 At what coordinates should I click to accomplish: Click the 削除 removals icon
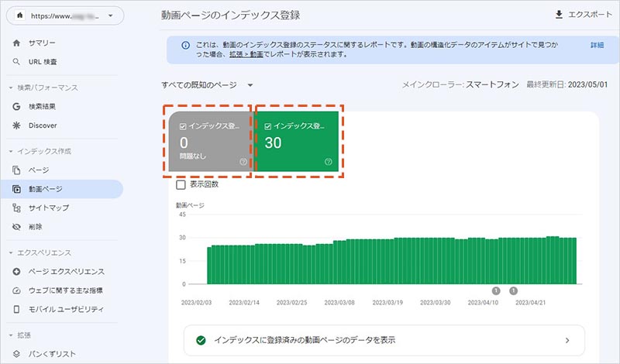[x=17, y=227]
